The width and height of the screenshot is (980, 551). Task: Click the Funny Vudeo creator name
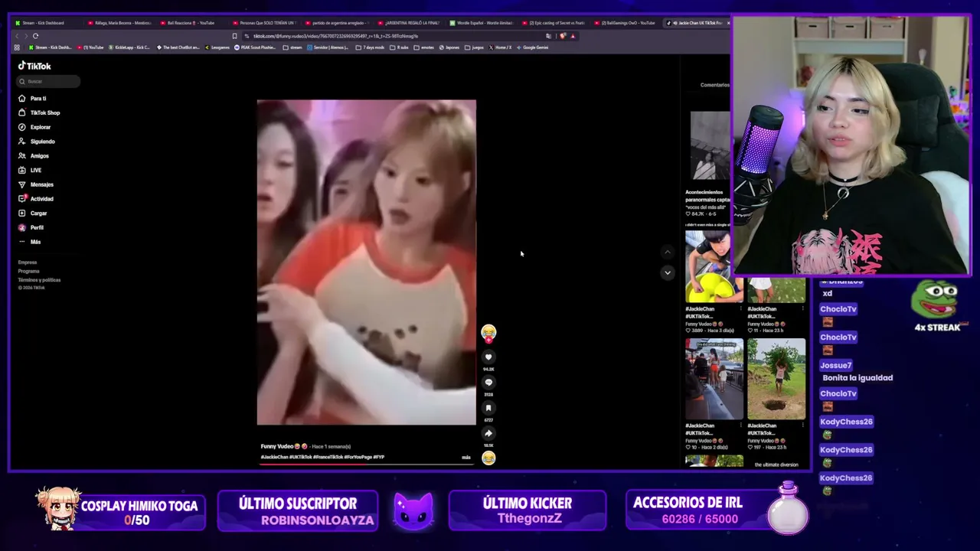coord(277,446)
